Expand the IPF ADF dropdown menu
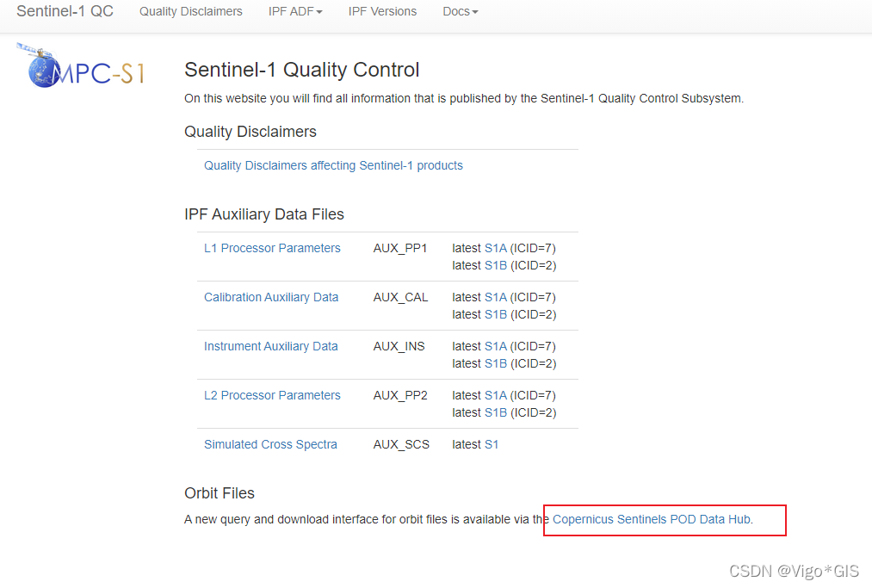The height and width of the screenshot is (588, 872). click(x=295, y=11)
